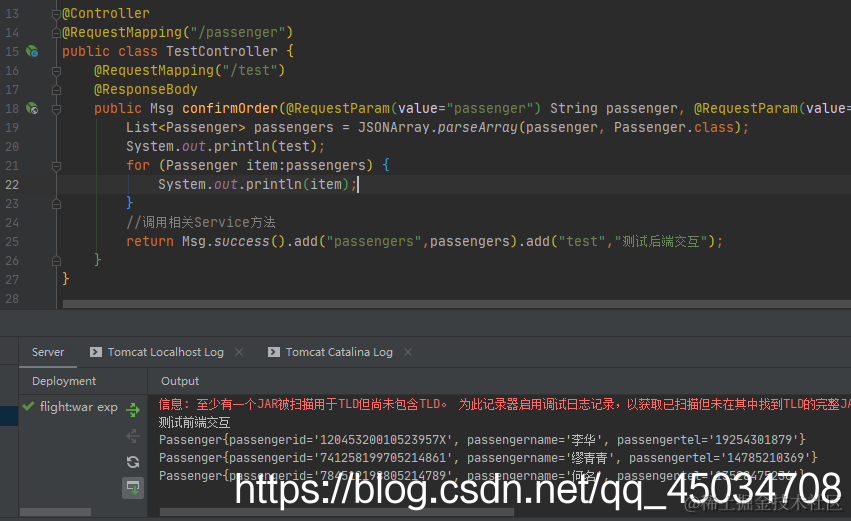
Task: Click the grey undeploy arrow icon in Deployment panel
Action: click(x=133, y=436)
